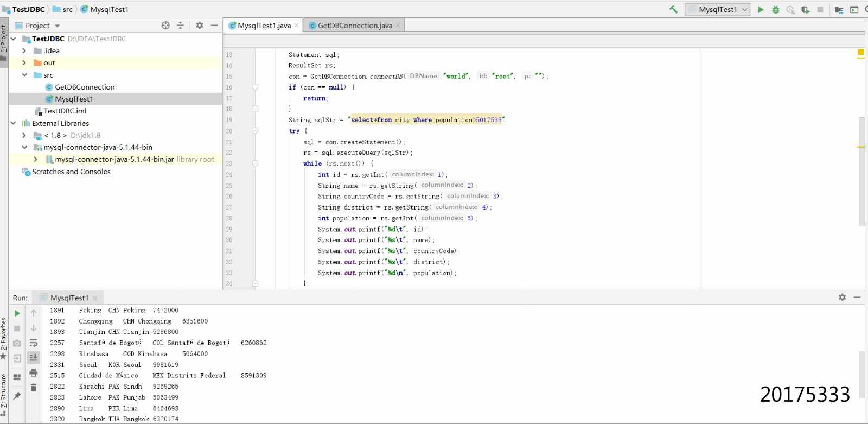Click the TestJDBC breadcrumb
Image resolution: width=868 pixels, height=424 pixels.
click(24, 9)
